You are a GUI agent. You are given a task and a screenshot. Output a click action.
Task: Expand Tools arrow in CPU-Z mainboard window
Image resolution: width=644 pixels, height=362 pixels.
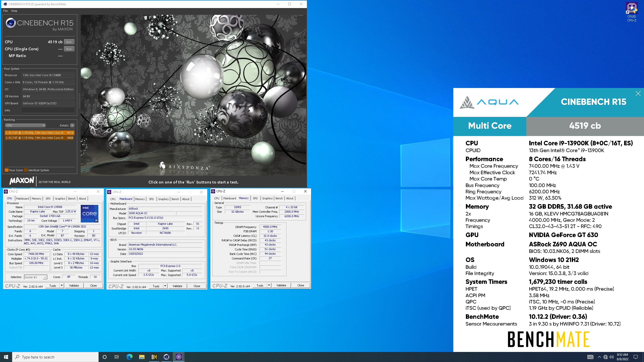pos(165,286)
